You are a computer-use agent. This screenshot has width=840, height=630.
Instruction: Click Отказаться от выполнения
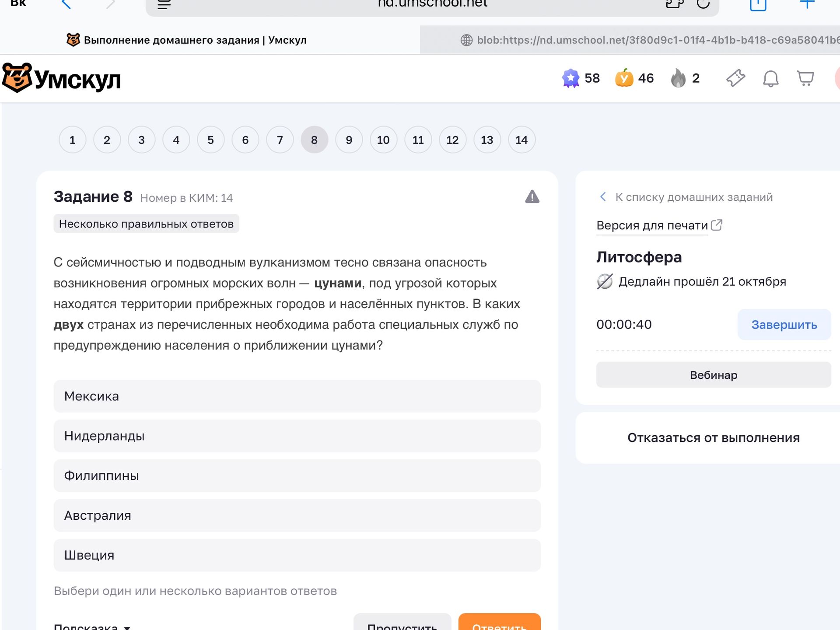(x=713, y=437)
